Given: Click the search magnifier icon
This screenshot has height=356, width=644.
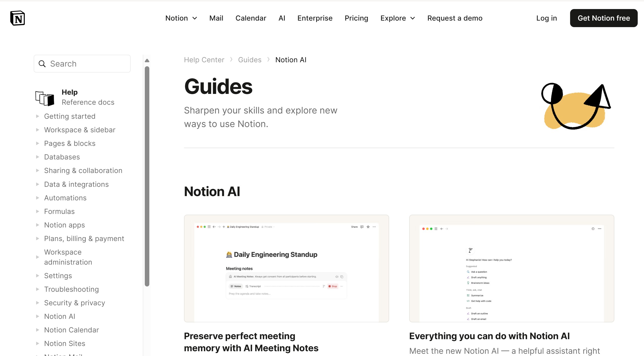Looking at the screenshot, I should [x=42, y=64].
